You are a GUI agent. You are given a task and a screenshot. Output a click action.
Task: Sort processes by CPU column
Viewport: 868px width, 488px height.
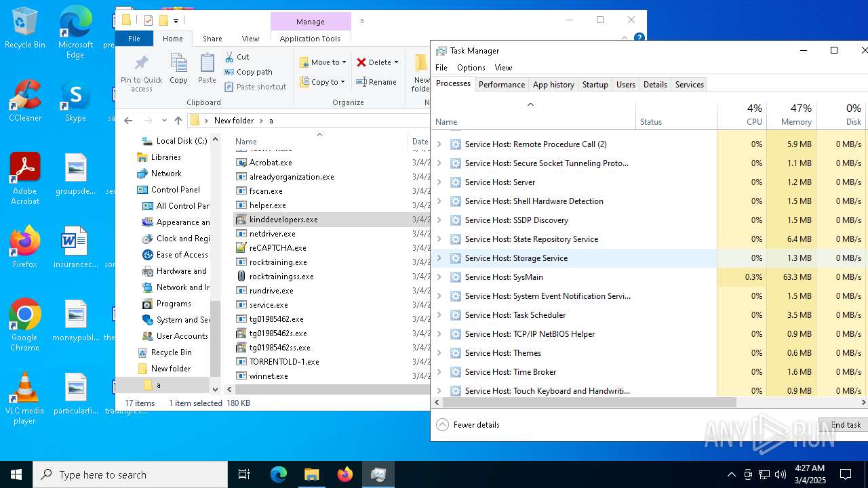[x=742, y=115]
